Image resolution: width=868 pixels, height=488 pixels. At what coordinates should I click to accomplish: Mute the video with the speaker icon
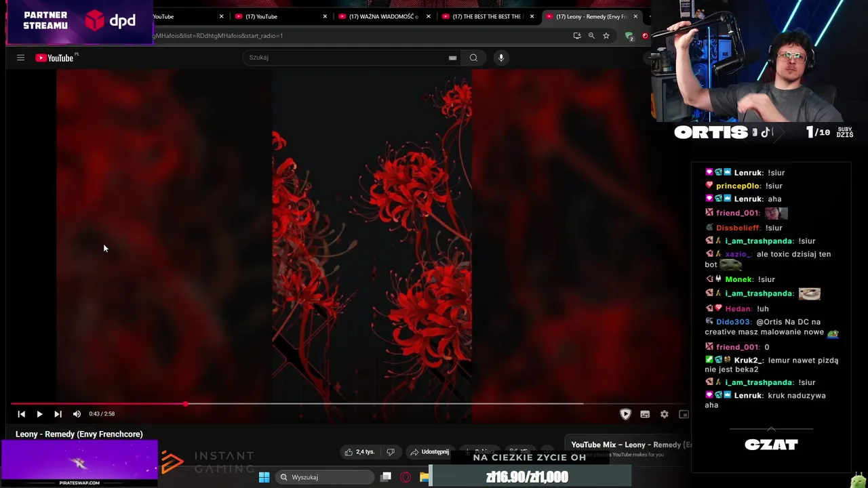pyautogui.click(x=77, y=414)
